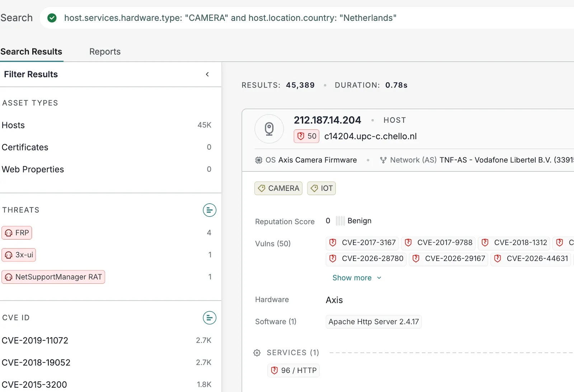574x392 pixels.
Task: Filter by NetSupportManager RAT threat
Action: point(53,277)
